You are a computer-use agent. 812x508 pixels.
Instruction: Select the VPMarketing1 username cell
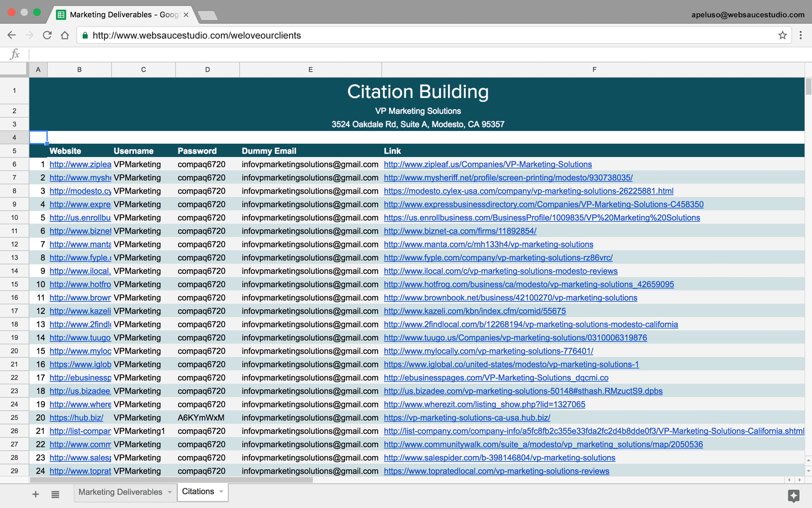pos(144,431)
